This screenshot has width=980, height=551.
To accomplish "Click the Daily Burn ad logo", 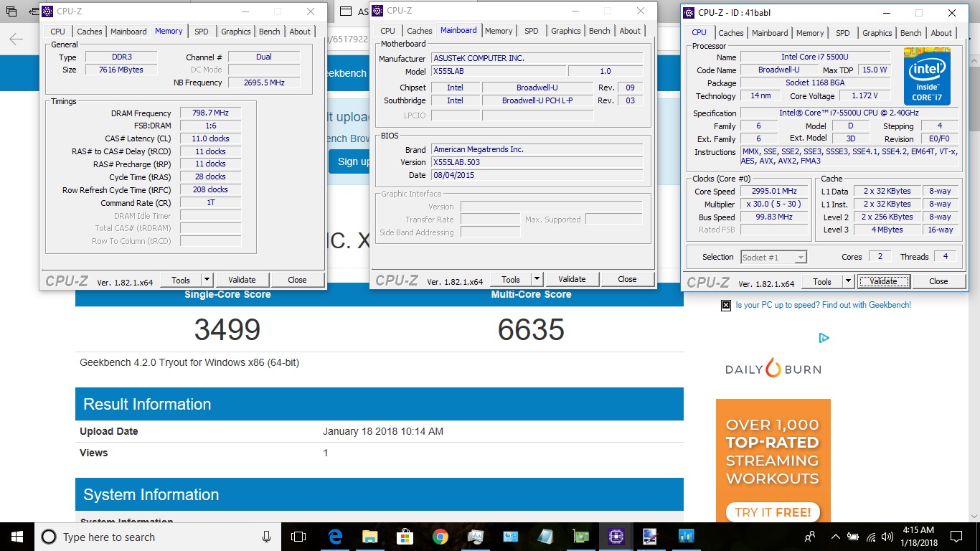I will click(773, 368).
